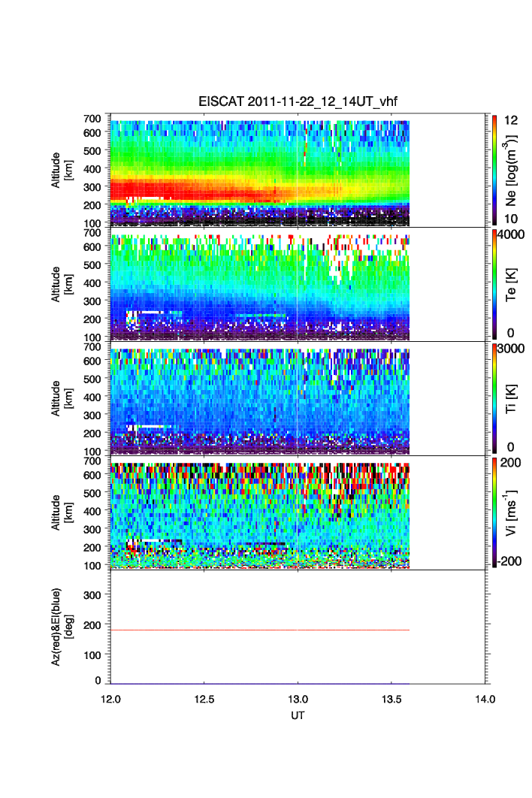
Task: Click the plot title EISCAT 2011-11-22_12_14UT_vhf
Action: click(x=298, y=101)
